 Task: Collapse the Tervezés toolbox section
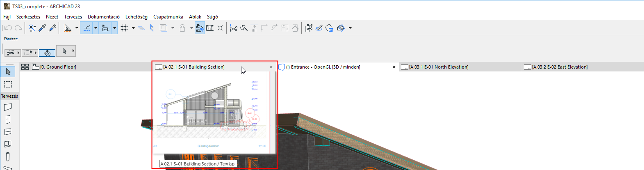click(9, 96)
